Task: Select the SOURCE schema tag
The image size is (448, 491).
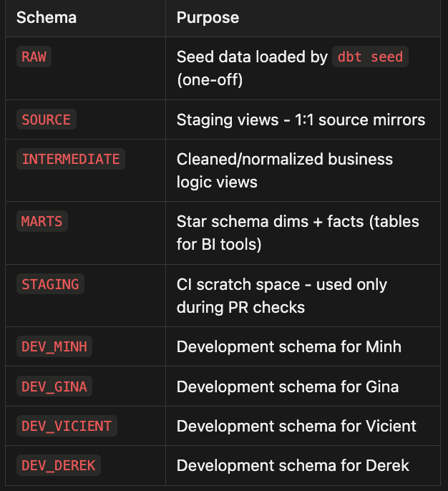Action: coord(47,120)
